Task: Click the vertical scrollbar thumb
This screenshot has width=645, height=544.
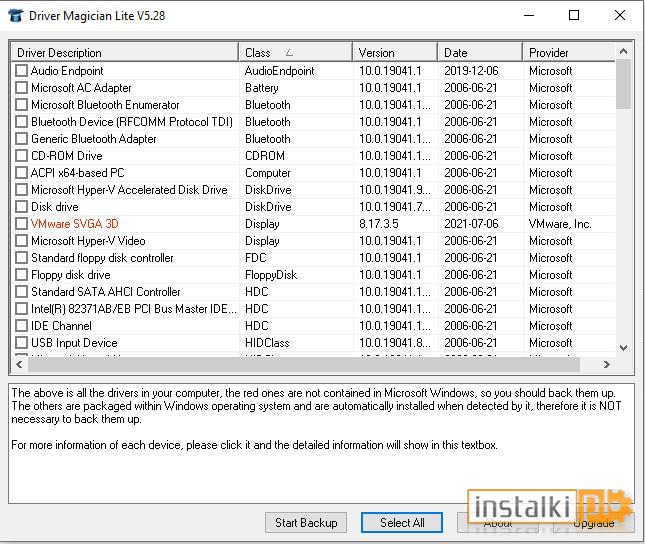Action: point(623,84)
